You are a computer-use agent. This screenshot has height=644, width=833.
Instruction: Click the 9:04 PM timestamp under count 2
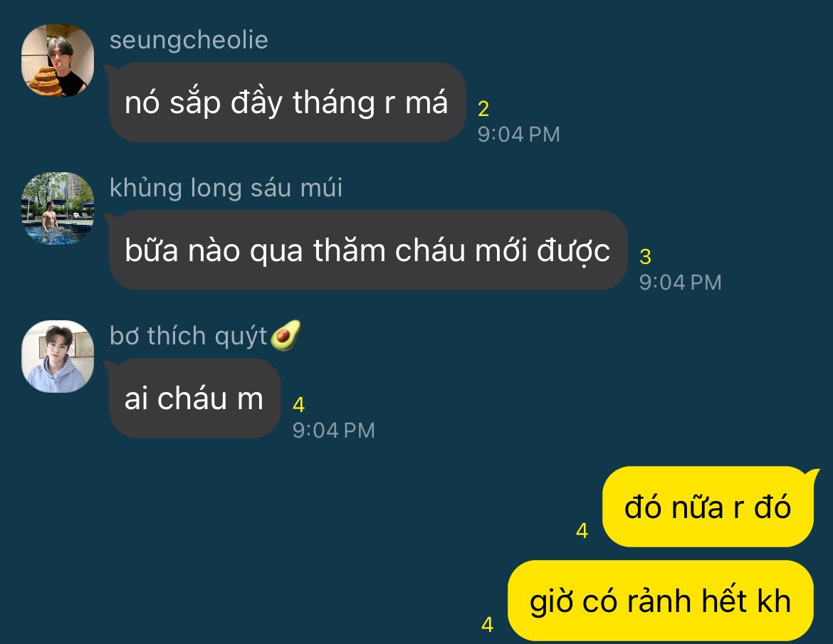pos(518,134)
